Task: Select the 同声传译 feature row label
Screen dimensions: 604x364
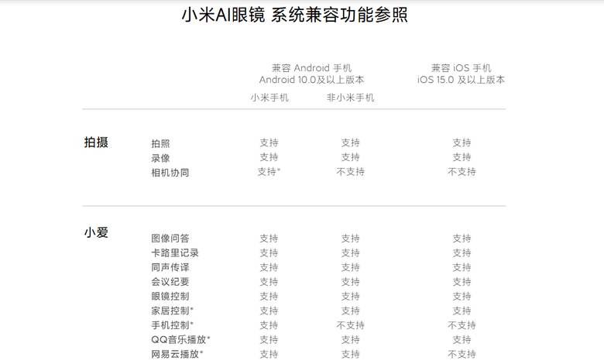Action: click(x=170, y=267)
